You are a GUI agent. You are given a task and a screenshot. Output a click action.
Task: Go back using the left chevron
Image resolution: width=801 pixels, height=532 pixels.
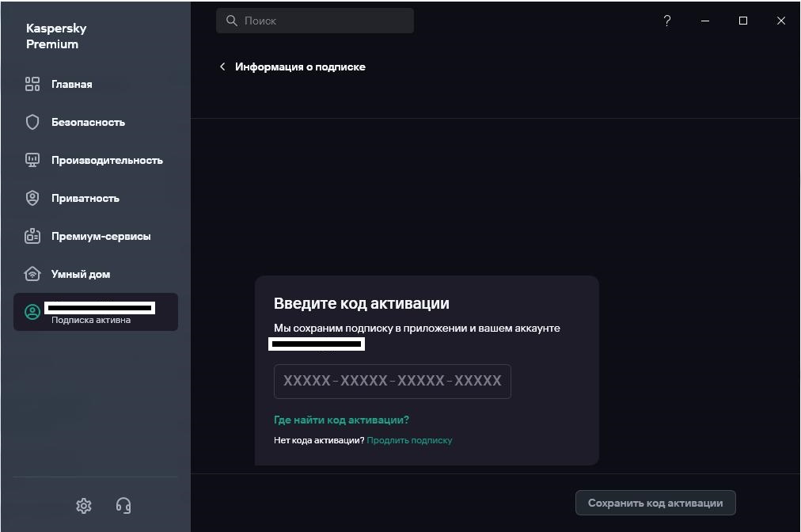222,66
